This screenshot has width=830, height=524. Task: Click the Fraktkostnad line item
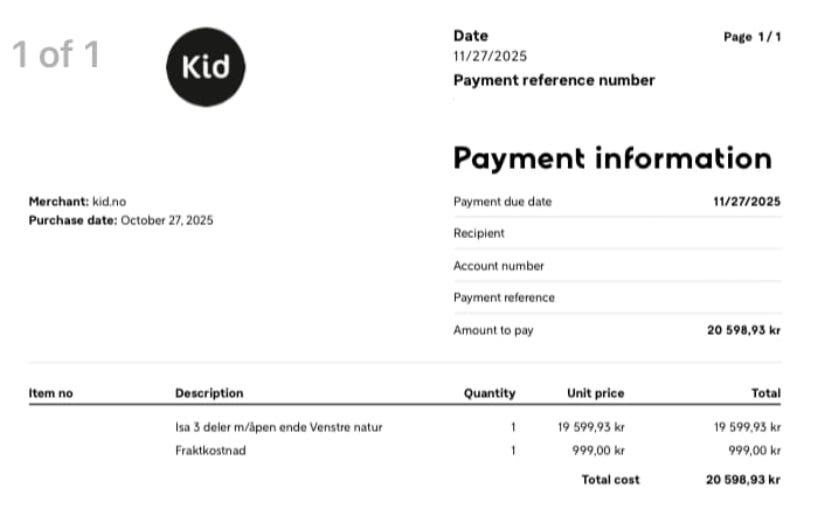(210, 450)
